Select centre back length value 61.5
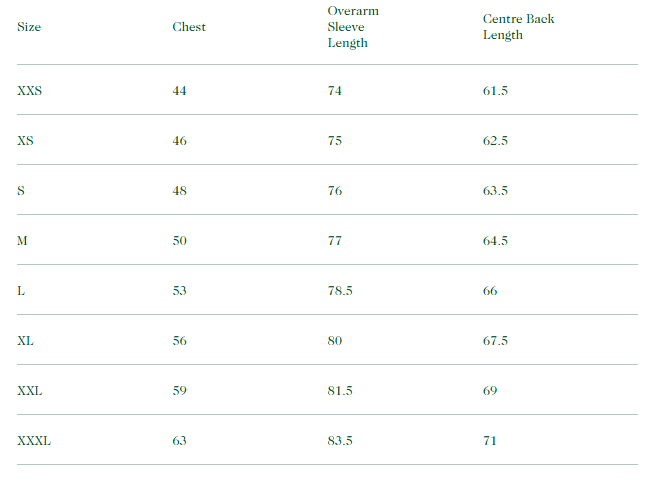655x484 pixels. 496,91
